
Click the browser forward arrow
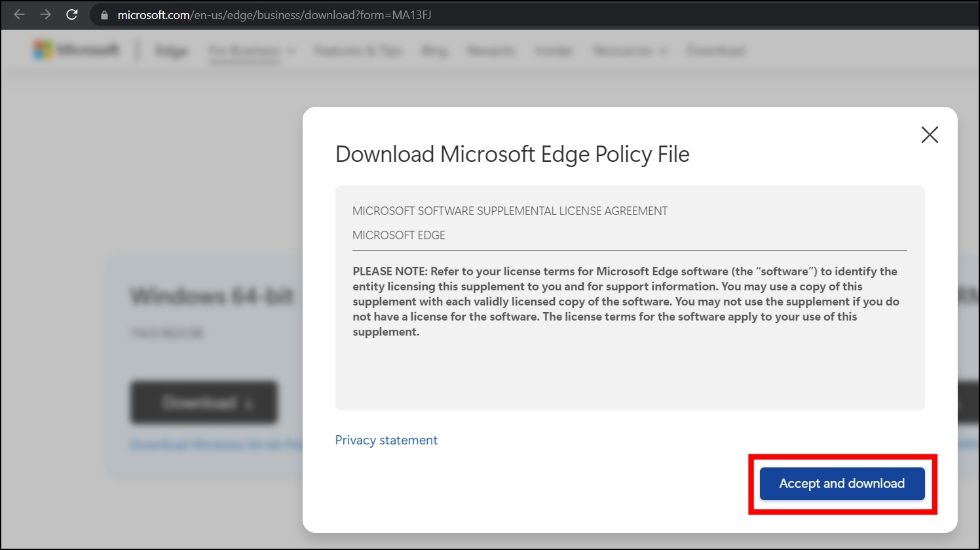[45, 14]
